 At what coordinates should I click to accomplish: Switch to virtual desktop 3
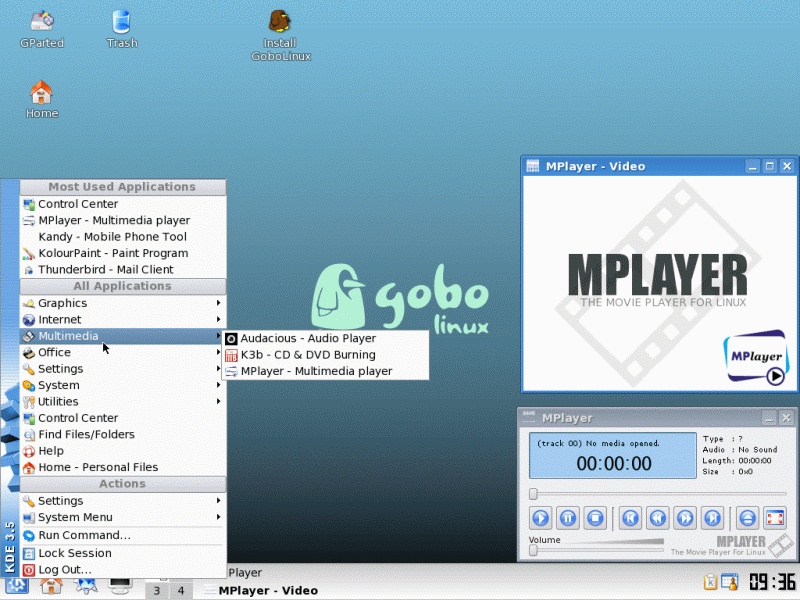coord(157,590)
